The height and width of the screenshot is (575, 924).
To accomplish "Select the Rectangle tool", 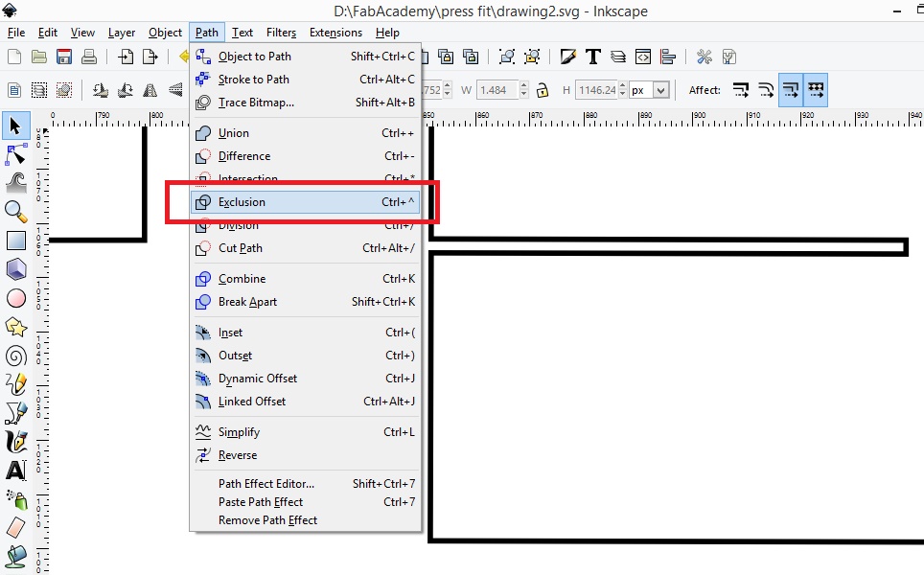I will point(16,241).
